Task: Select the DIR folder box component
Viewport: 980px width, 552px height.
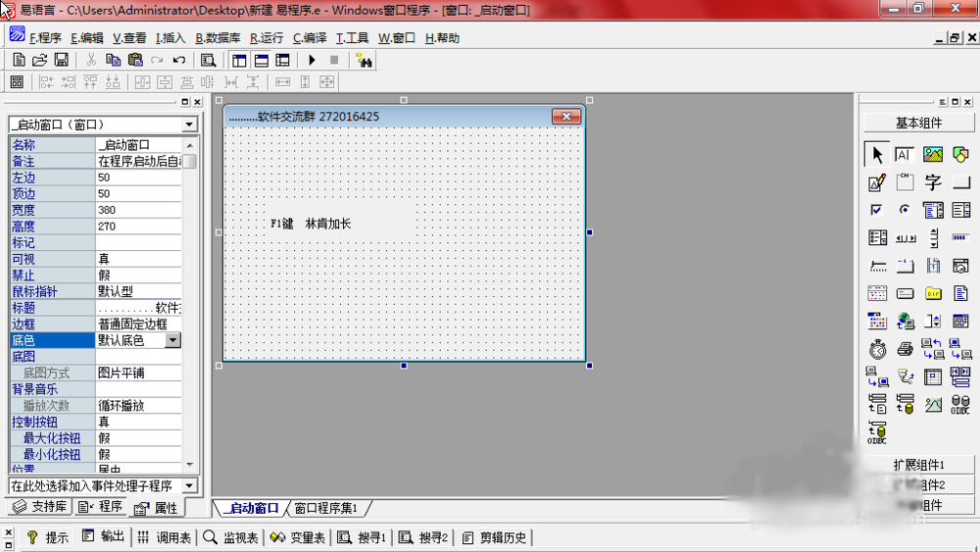Action: [933, 293]
